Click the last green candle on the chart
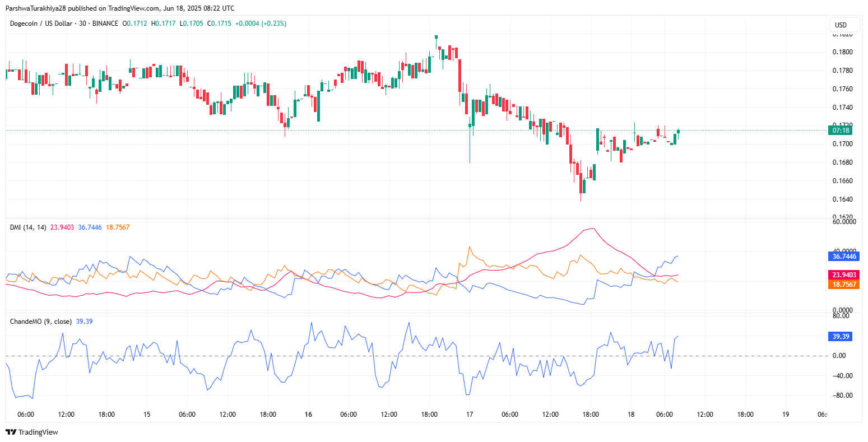868x442 pixels. pos(678,132)
